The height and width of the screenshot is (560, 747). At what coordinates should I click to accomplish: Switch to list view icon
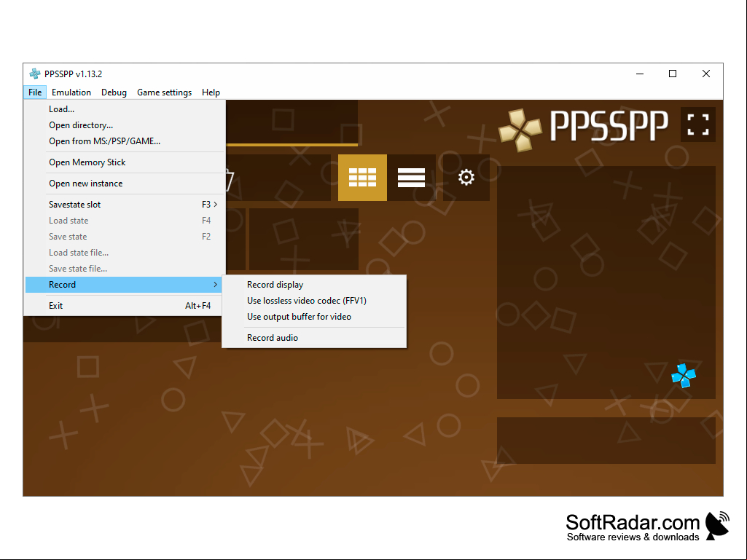point(411,177)
